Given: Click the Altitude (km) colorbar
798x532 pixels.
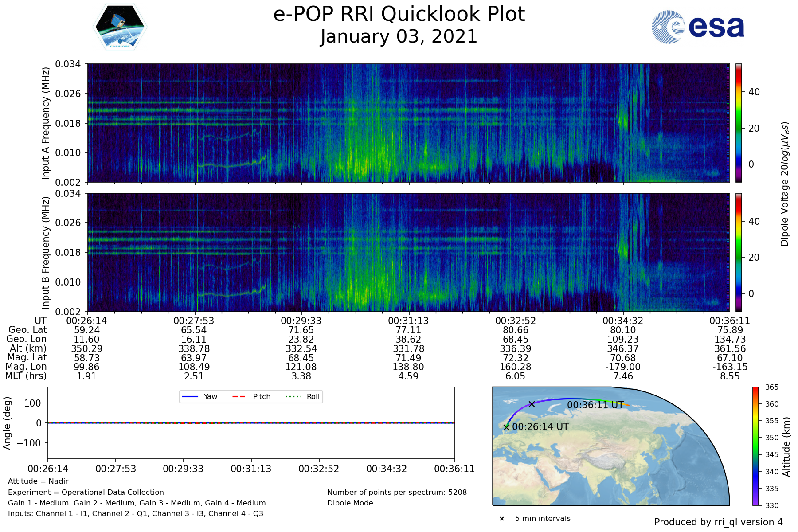Looking at the screenshot, I should [756, 446].
